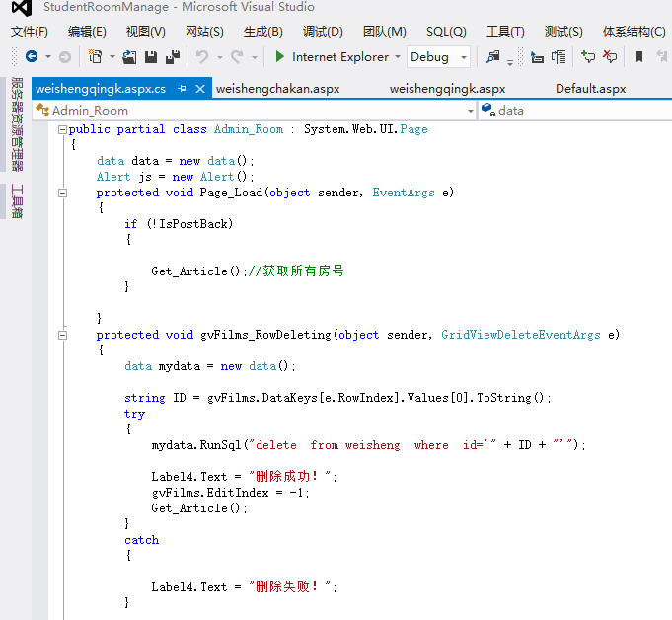This screenshot has height=620, width=672.
Task: Click the gvFilms.EditIndex = -1 line
Action: [230, 493]
